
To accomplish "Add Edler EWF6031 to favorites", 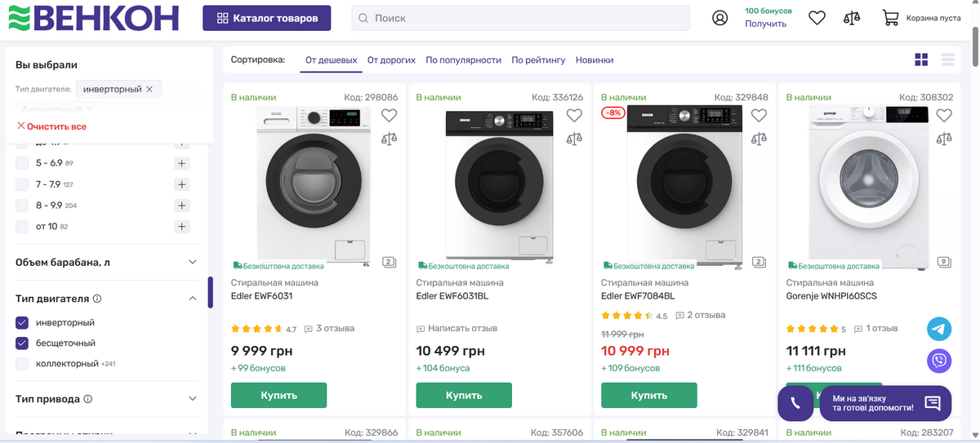I will click(x=389, y=116).
